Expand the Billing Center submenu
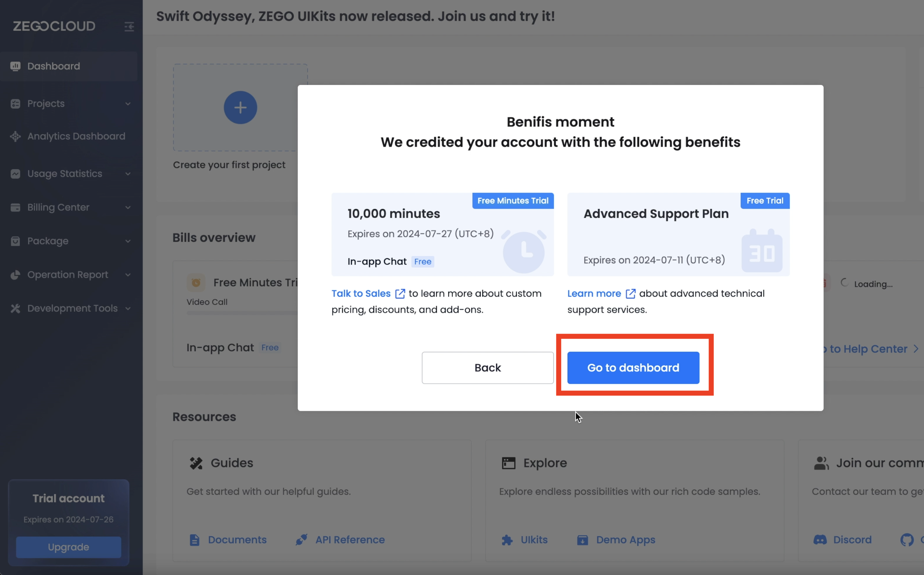 [128, 207]
